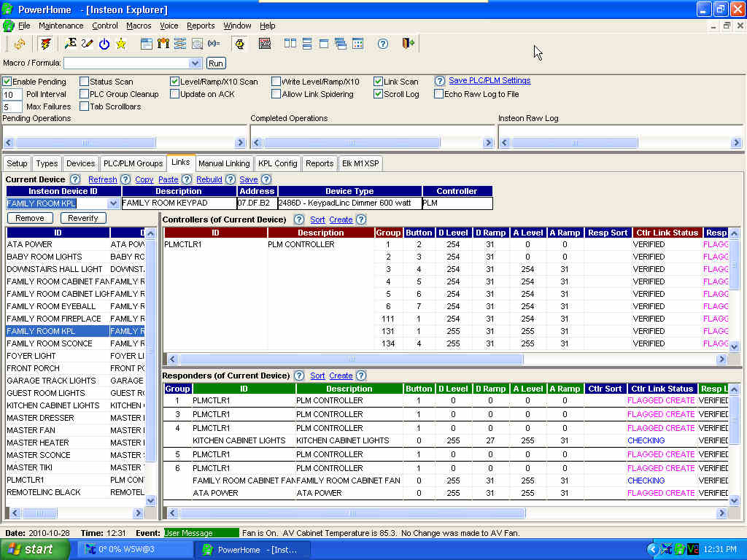
Task: Switch to the Manual Linking tab
Action: (224, 163)
